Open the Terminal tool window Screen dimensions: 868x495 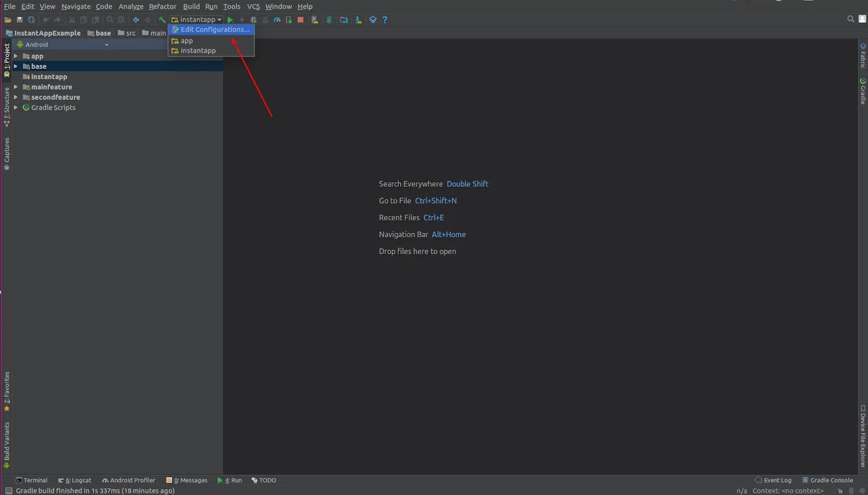[x=32, y=480]
